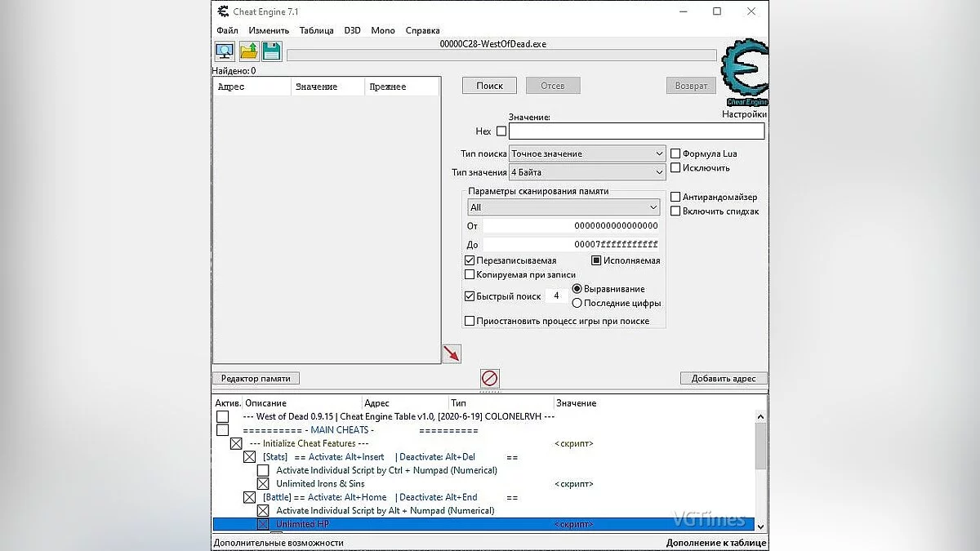
Task: Click the Отсев button
Action: pos(553,85)
